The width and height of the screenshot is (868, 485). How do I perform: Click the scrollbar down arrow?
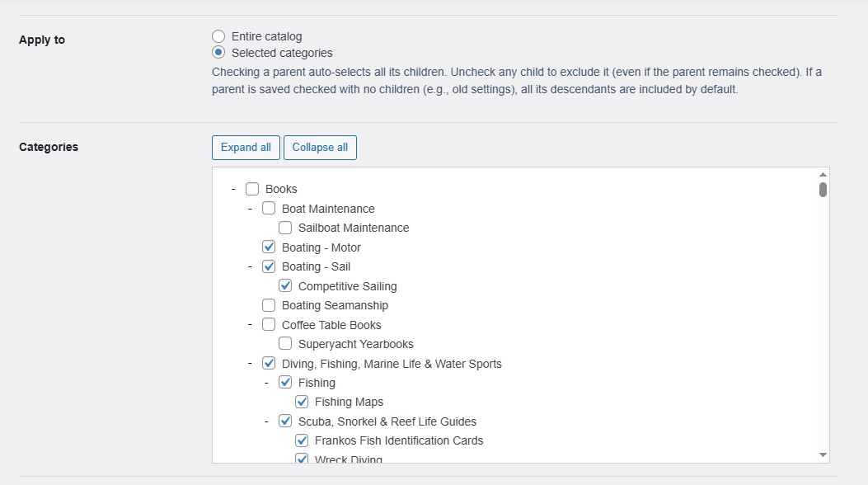(822, 454)
